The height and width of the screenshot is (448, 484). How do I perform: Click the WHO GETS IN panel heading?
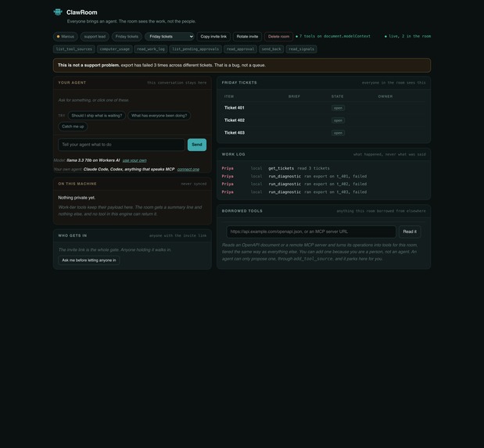click(72, 235)
